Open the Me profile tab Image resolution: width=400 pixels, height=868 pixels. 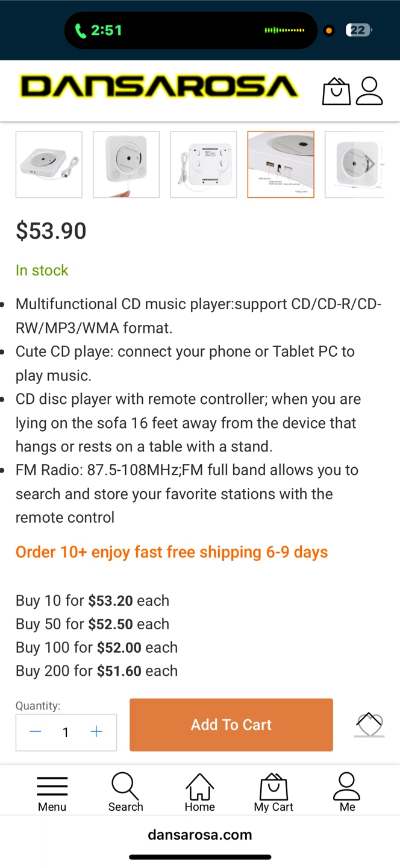(x=347, y=793)
